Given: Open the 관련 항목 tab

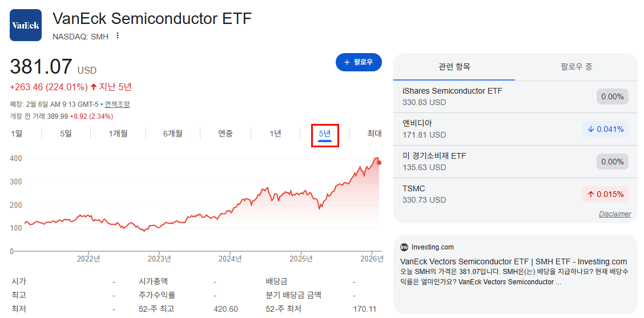Looking at the screenshot, I should [454, 67].
